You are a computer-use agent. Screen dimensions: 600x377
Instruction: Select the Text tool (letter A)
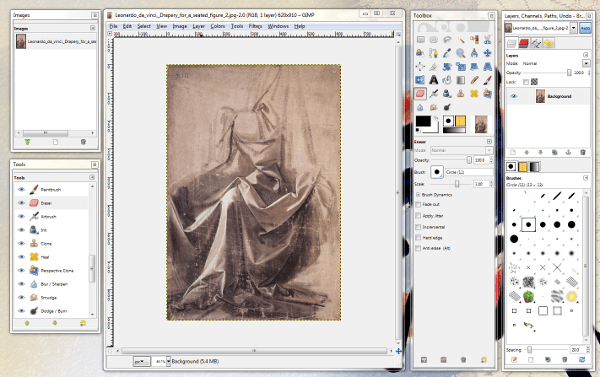point(434,80)
